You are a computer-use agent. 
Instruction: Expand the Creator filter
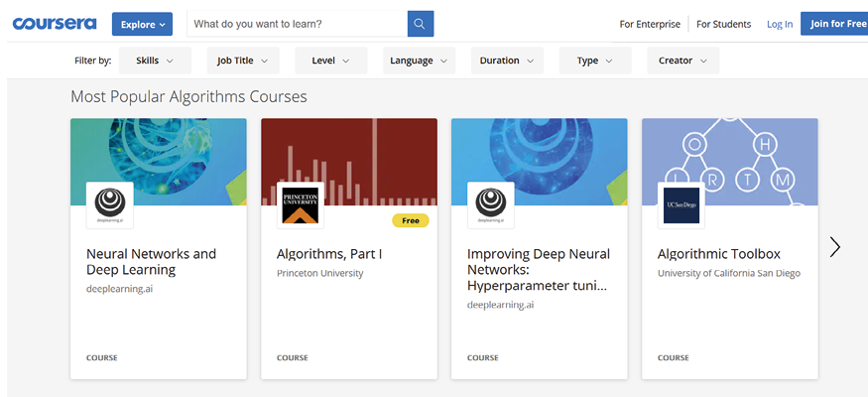point(683,61)
